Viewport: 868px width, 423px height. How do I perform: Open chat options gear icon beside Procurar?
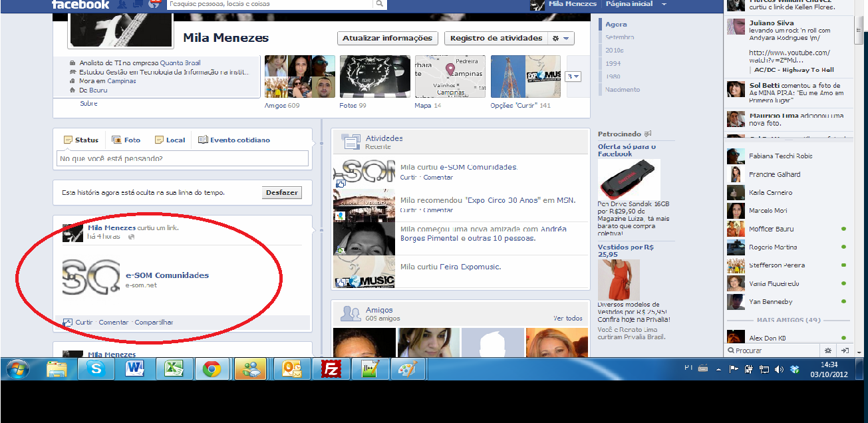[x=828, y=351]
